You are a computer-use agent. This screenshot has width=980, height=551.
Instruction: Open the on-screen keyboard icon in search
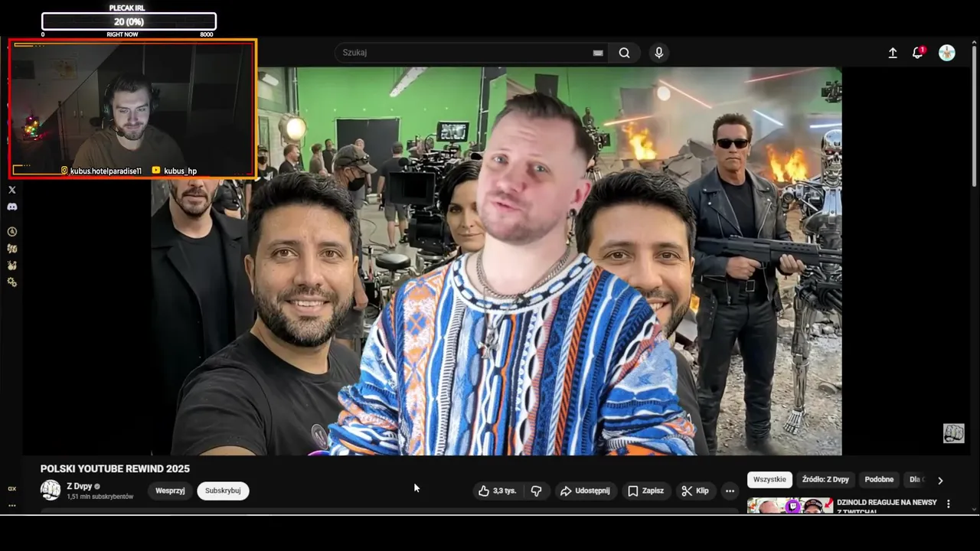pyautogui.click(x=598, y=53)
